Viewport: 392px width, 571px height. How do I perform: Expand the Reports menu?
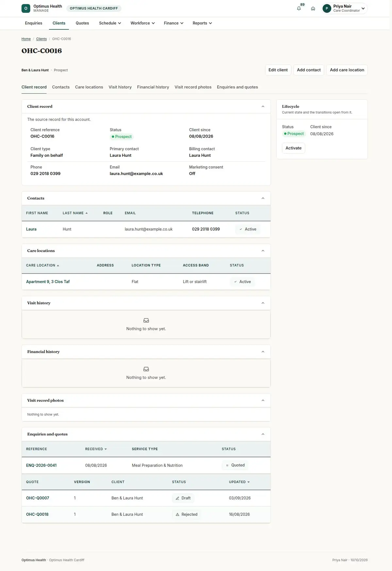[203, 23]
